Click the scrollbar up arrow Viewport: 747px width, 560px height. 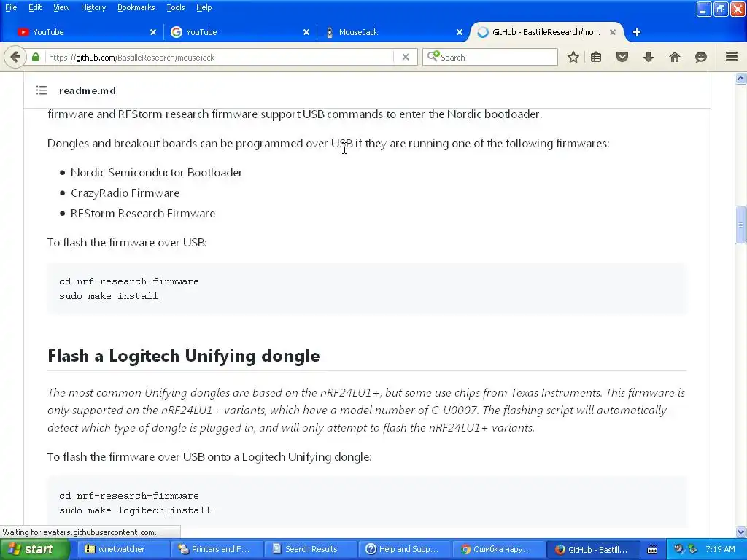click(741, 79)
